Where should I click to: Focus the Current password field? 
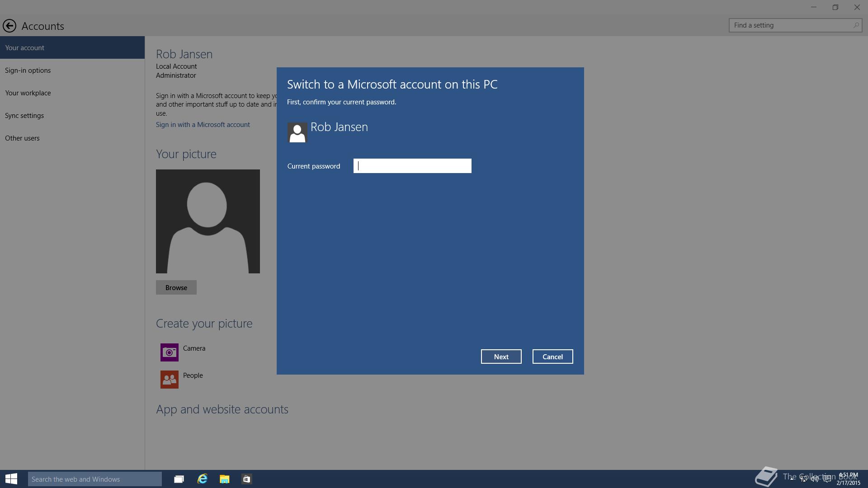point(412,166)
